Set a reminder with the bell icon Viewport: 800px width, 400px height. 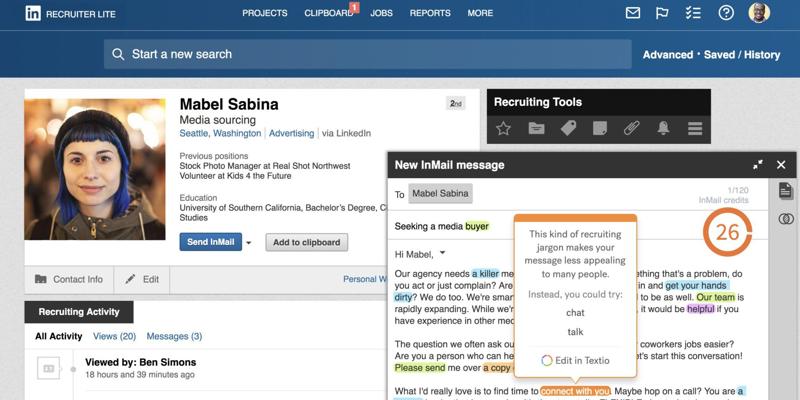[x=663, y=128]
